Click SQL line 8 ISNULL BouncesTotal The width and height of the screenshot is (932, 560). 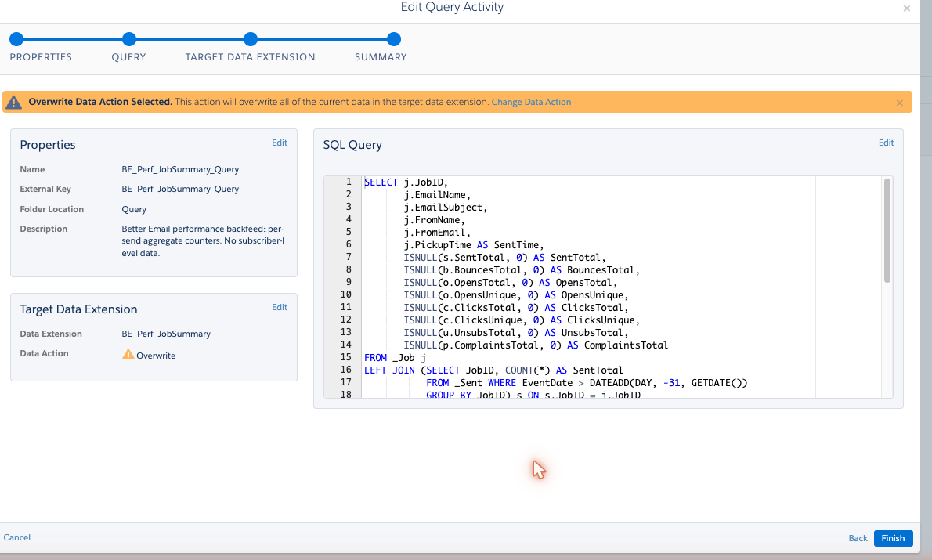522,270
